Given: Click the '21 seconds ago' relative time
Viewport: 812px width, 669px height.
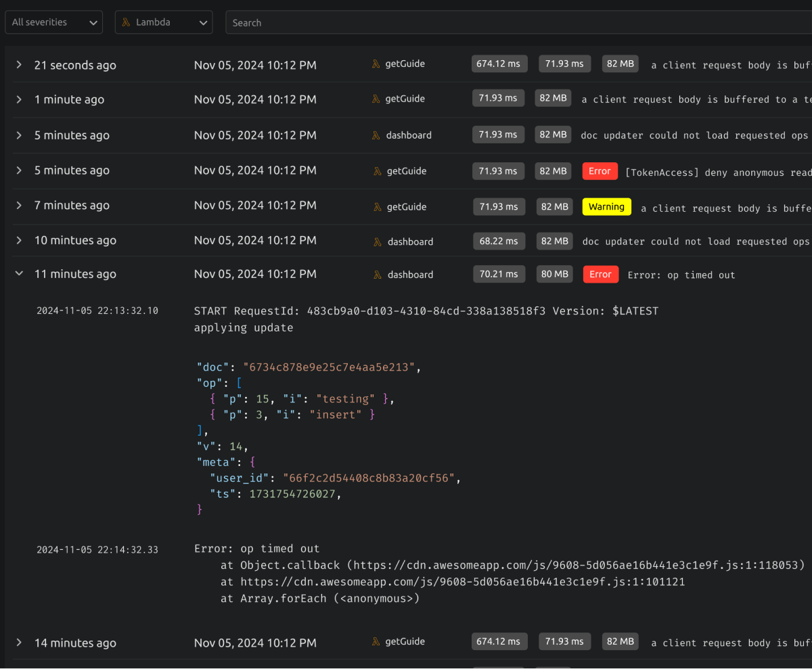Looking at the screenshot, I should (x=75, y=65).
